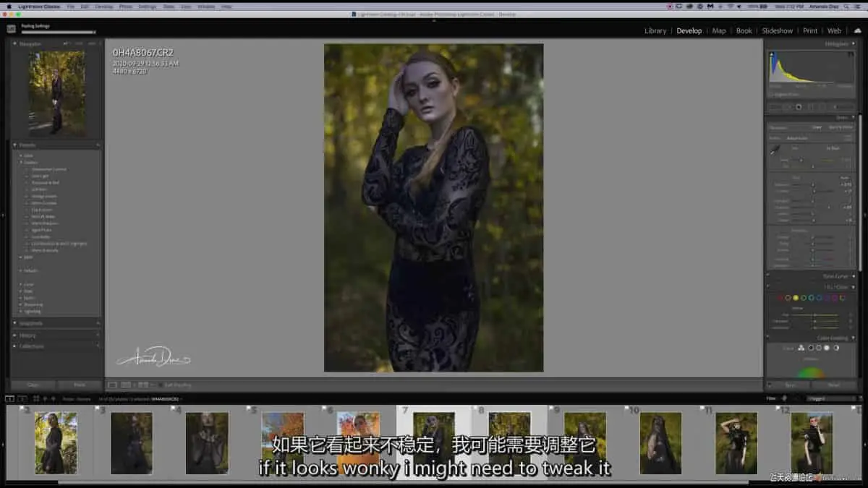Open the Web module
868x488 pixels.
coord(834,31)
